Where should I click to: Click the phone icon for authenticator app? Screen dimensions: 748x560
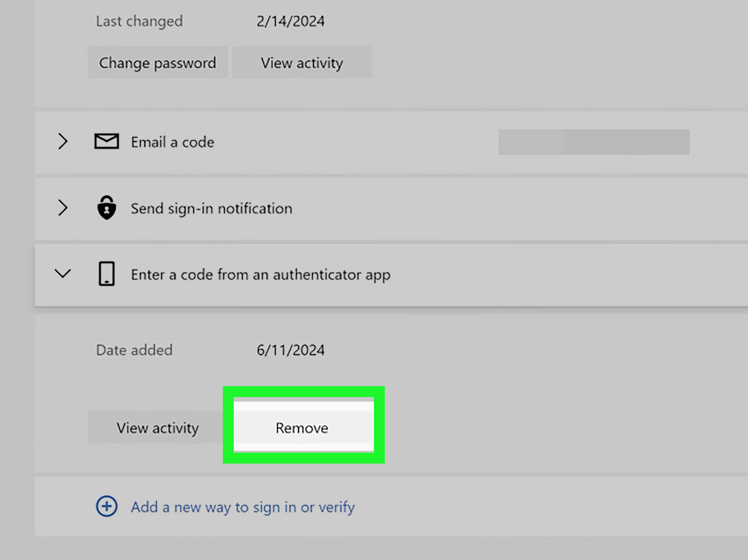click(x=107, y=274)
